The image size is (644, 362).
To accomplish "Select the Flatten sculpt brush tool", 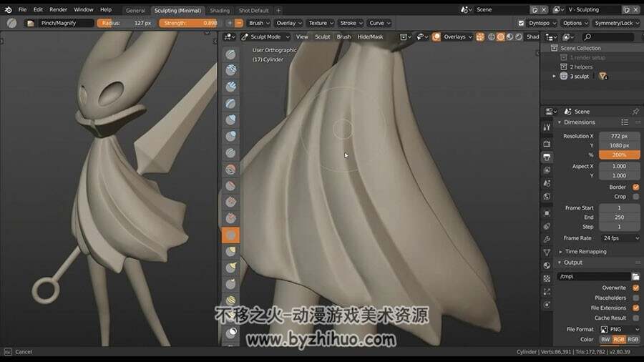I will 230,185.
